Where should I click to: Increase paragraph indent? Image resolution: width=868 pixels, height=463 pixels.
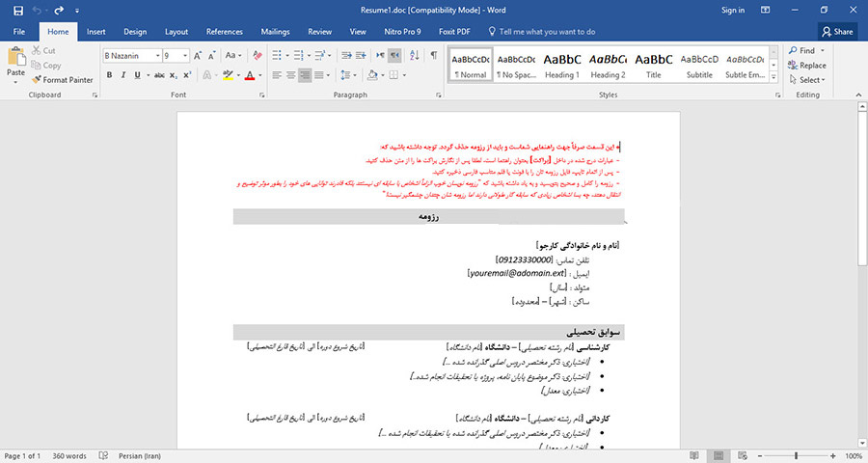tap(361, 55)
